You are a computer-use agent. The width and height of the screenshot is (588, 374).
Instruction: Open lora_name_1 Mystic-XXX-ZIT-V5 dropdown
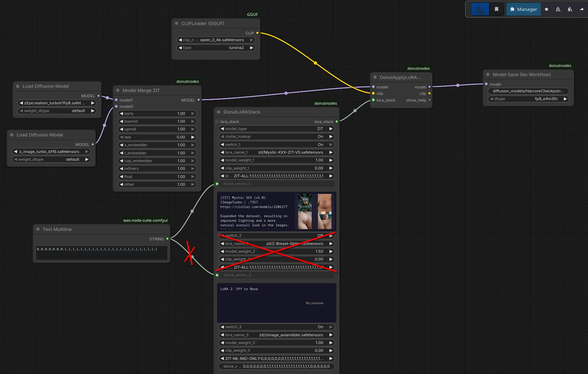pyautogui.click(x=276, y=152)
